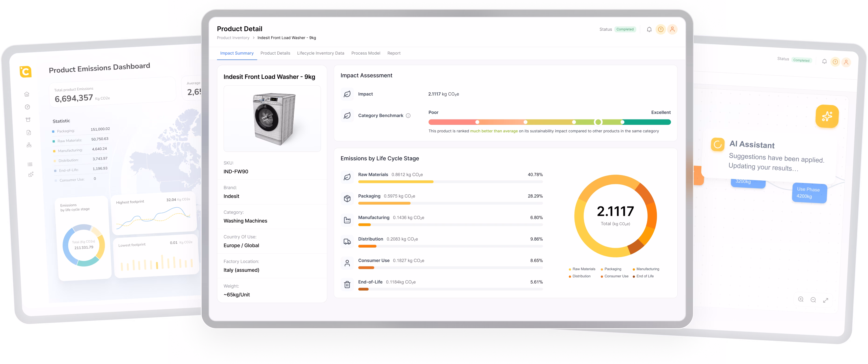Screen dimensions: 868x364
Task: Open the help question-mark icon in Product Detail
Action: [661, 29]
